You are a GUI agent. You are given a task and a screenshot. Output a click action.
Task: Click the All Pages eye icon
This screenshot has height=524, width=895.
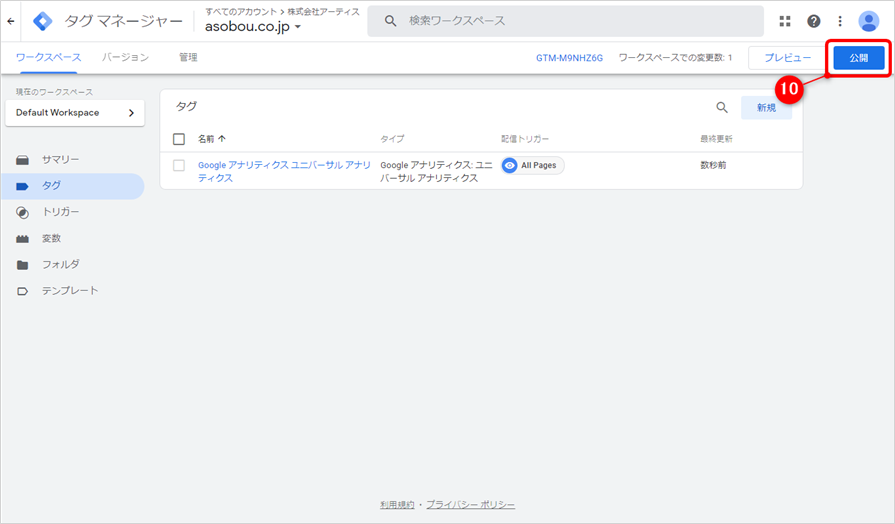(x=509, y=165)
